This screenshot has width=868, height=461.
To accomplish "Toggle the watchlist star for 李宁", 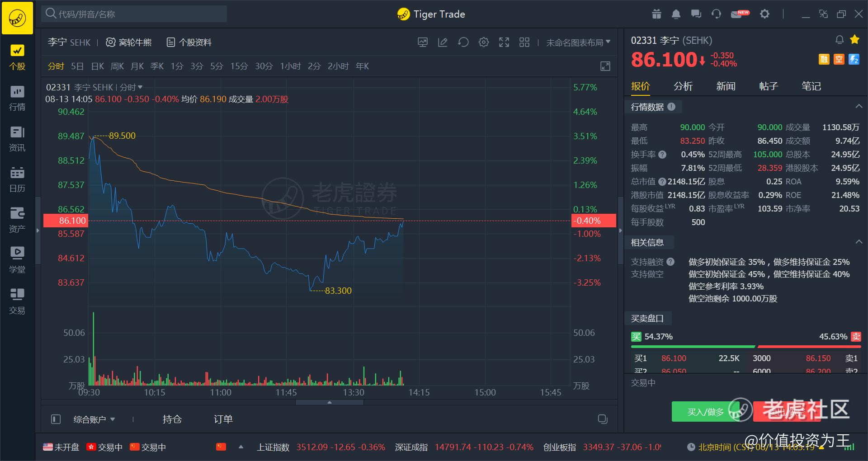I will (x=854, y=39).
